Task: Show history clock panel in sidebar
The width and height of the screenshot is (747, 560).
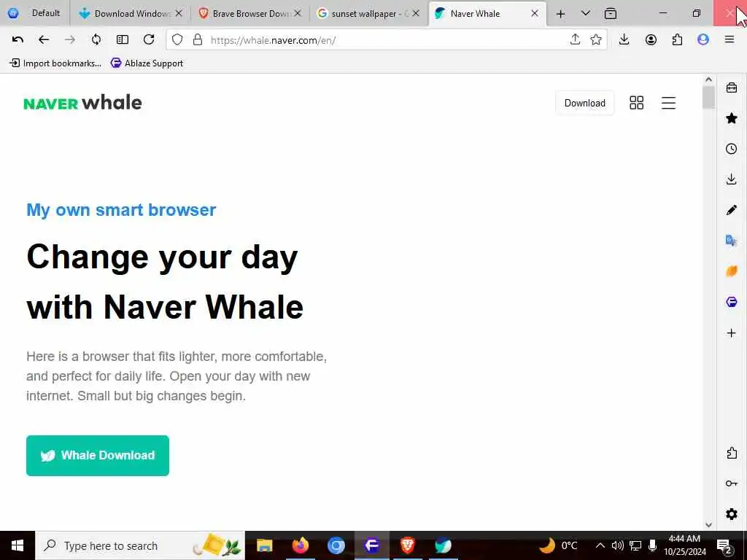Action: coord(731,149)
